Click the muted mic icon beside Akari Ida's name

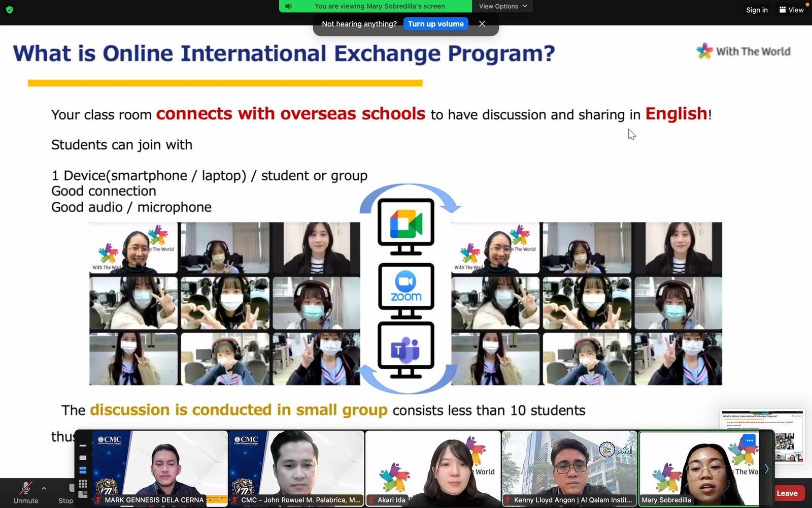(x=371, y=500)
